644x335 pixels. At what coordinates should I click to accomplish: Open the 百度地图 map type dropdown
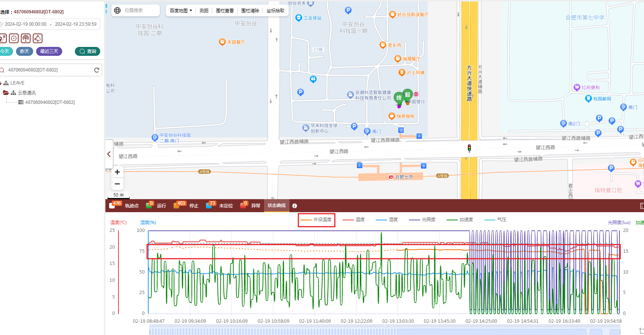[x=181, y=11]
